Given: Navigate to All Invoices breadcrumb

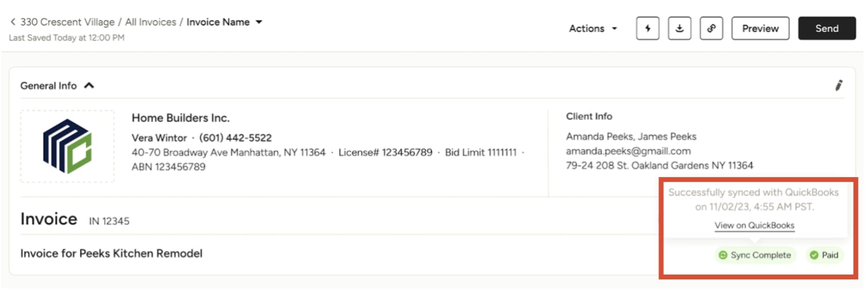Looking at the screenshot, I should (150, 22).
